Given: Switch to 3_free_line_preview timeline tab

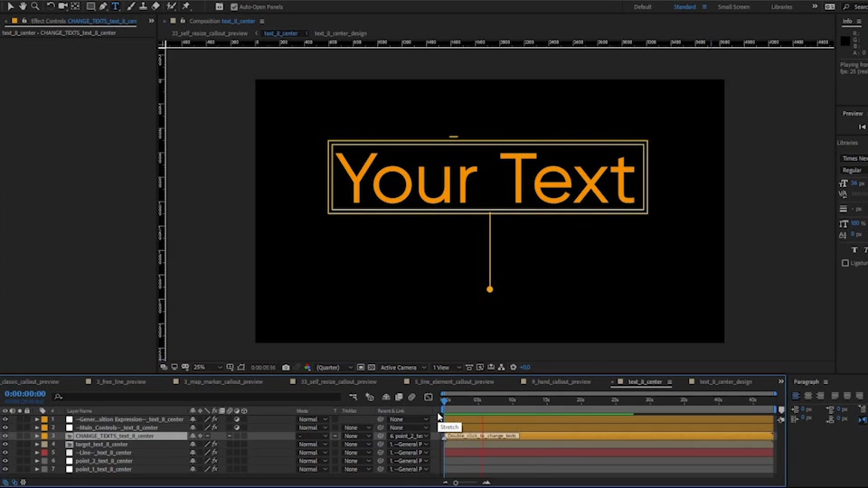Looking at the screenshot, I should pos(120,381).
